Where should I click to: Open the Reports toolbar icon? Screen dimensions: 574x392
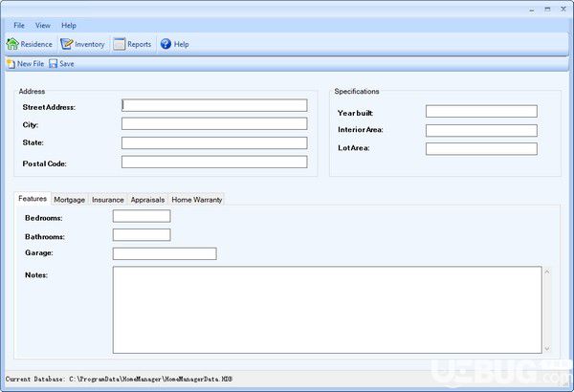119,44
